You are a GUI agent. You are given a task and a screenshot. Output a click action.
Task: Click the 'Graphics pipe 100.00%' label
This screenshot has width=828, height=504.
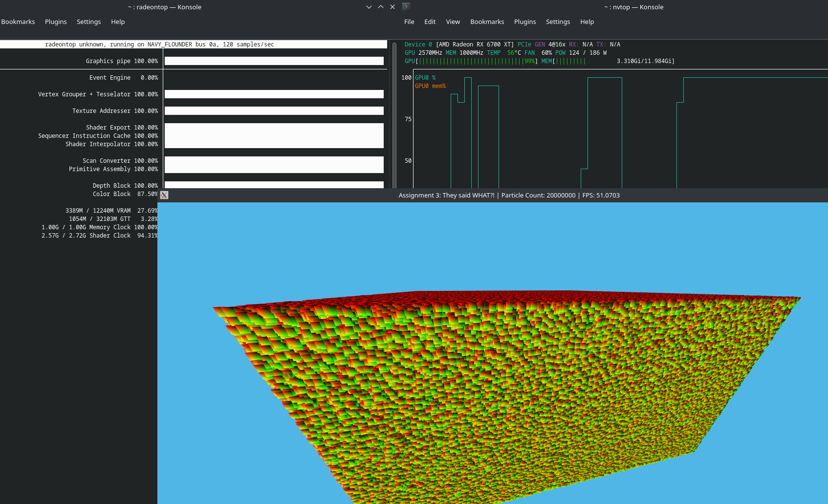pyautogui.click(x=122, y=61)
